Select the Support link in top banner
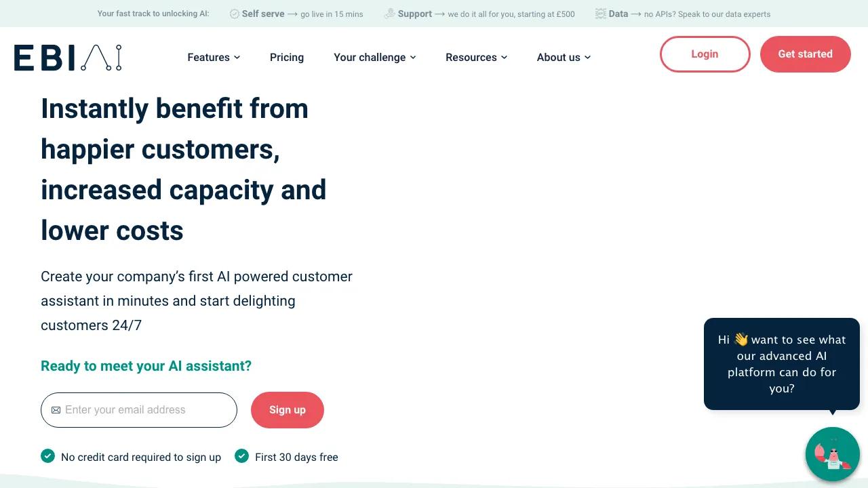The width and height of the screenshot is (868, 488). (x=415, y=14)
